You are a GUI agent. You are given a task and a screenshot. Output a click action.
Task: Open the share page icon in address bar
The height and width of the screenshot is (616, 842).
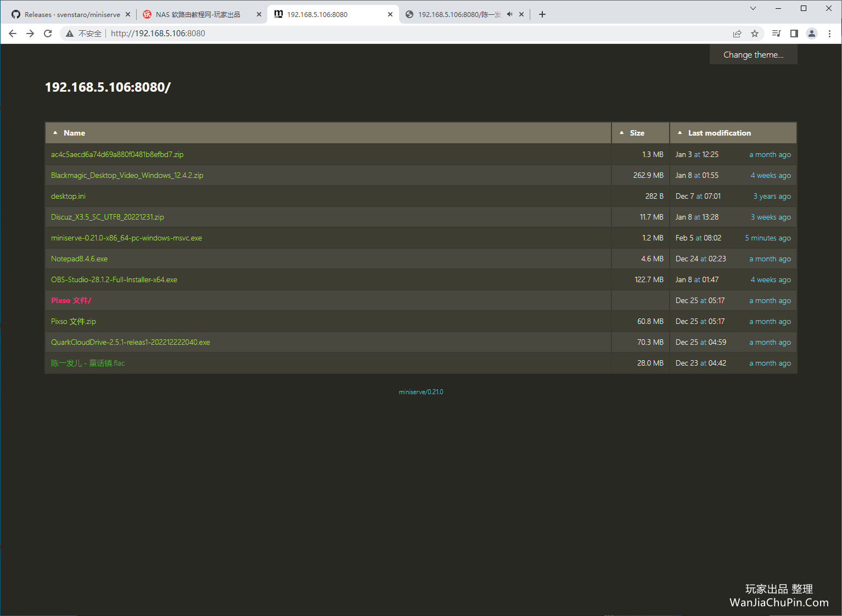[x=737, y=33]
